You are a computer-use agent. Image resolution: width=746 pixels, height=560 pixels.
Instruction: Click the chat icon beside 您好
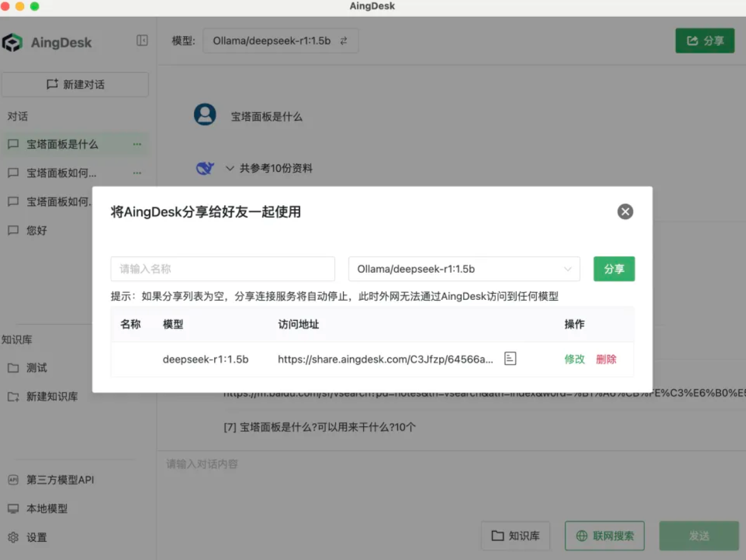(x=13, y=230)
